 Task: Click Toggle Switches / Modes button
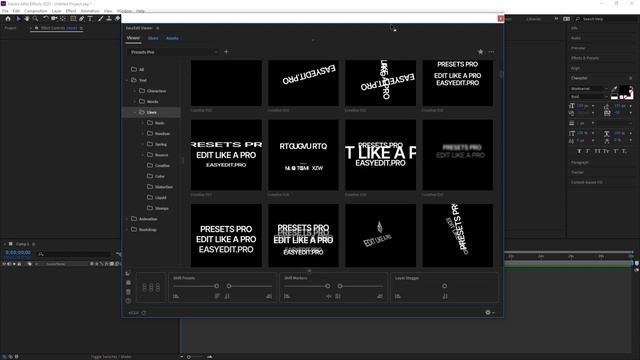[x=111, y=356]
